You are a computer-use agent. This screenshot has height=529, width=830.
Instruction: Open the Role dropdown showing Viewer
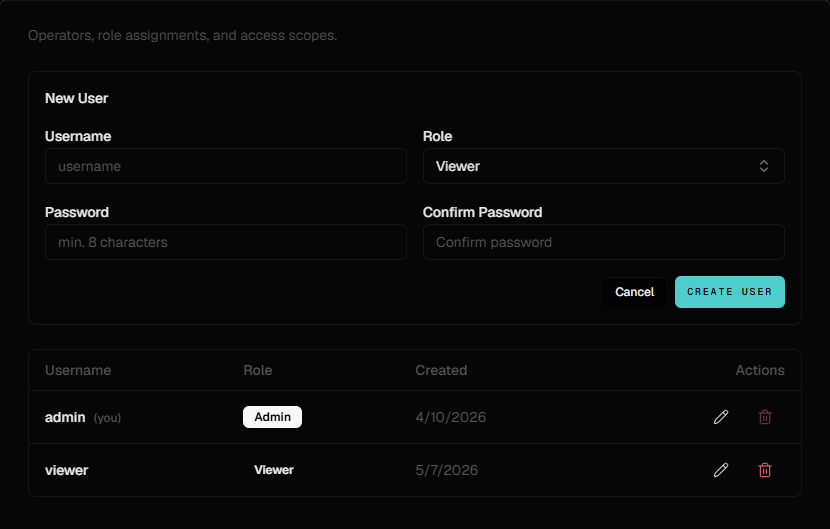click(x=603, y=166)
